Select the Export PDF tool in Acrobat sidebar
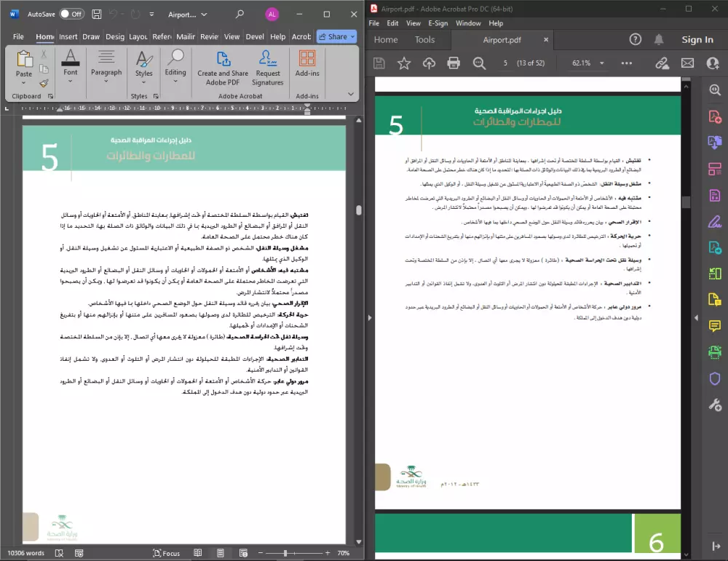 714,141
